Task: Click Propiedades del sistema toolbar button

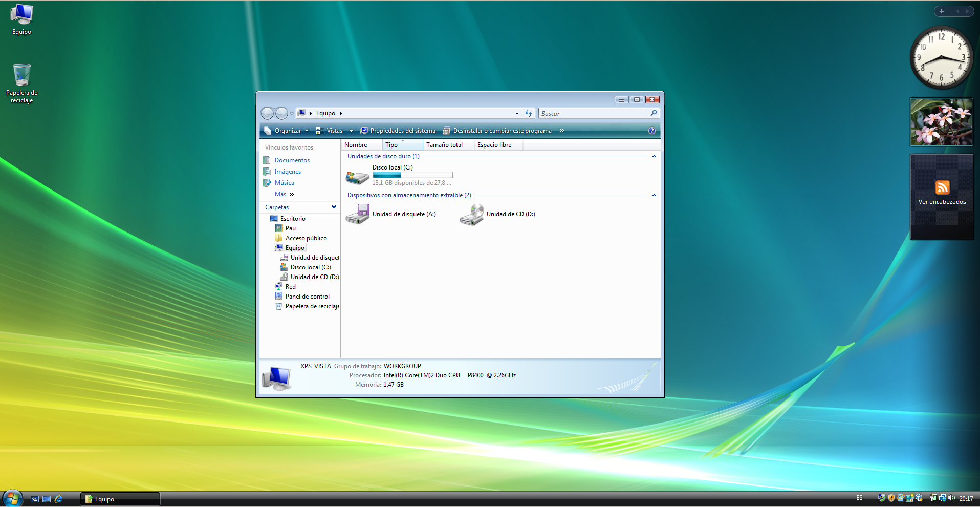Action: pos(398,131)
